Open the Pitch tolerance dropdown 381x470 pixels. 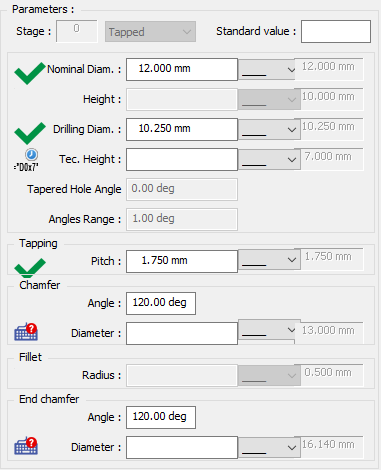pos(269,260)
